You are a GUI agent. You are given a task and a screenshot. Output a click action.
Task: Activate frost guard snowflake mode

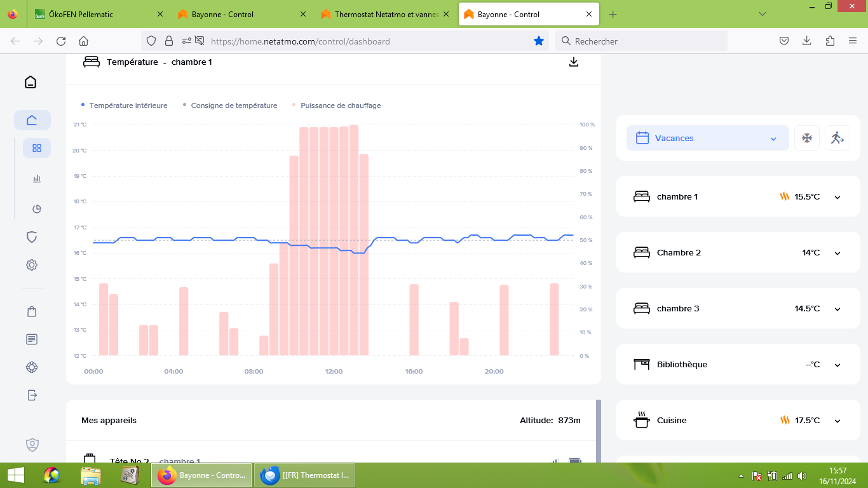[x=806, y=138]
